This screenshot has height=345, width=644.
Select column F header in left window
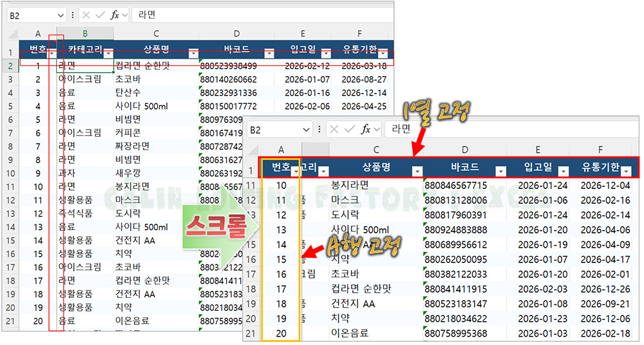click(360, 34)
